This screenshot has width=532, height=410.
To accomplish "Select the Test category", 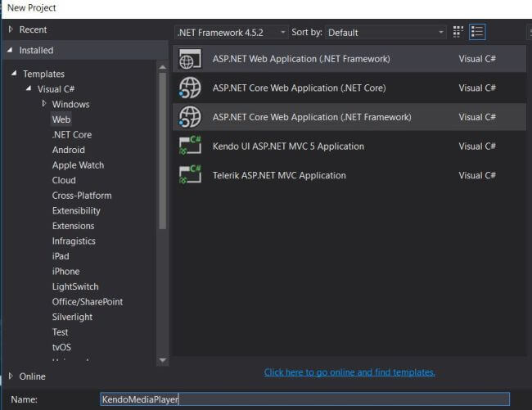I will coord(60,332).
